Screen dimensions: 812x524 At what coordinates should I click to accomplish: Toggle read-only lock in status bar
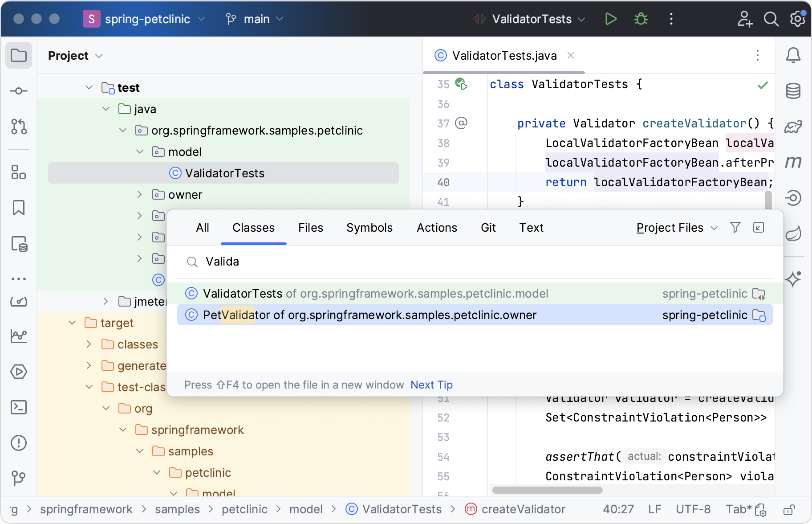(x=789, y=509)
